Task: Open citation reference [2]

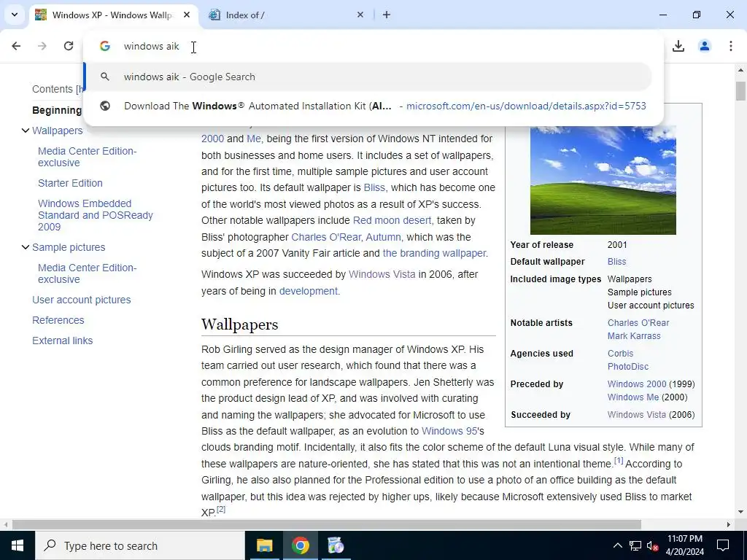Action: pyautogui.click(x=220, y=510)
